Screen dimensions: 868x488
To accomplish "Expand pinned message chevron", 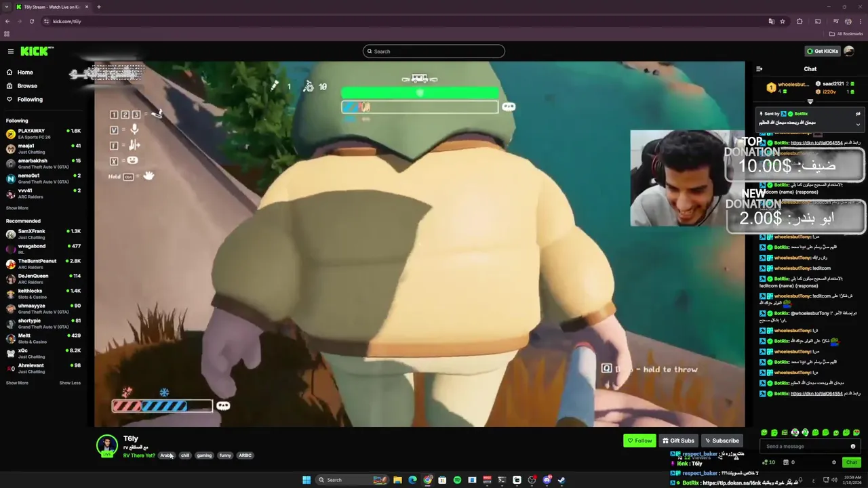I will coord(858,125).
